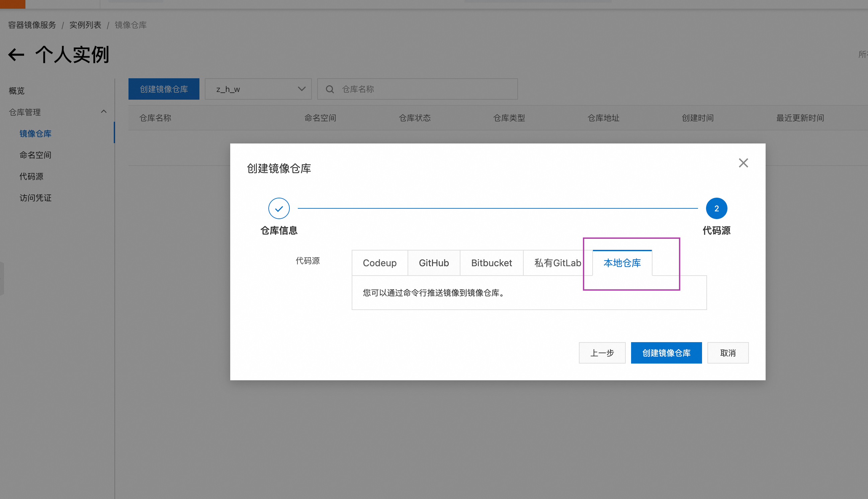
Task: Switch to the Codeup tab
Action: click(x=379, y=263)
